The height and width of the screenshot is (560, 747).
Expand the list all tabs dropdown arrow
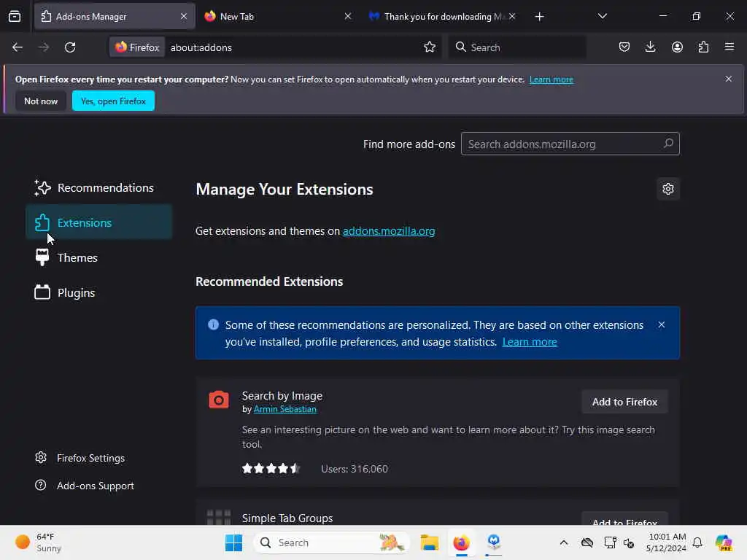[x=602, y=16]
